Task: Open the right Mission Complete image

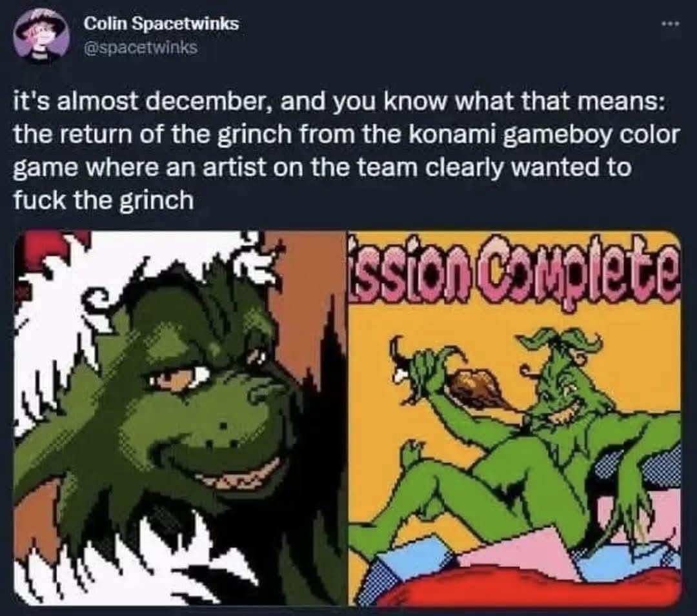Action: tap(515, 419)
